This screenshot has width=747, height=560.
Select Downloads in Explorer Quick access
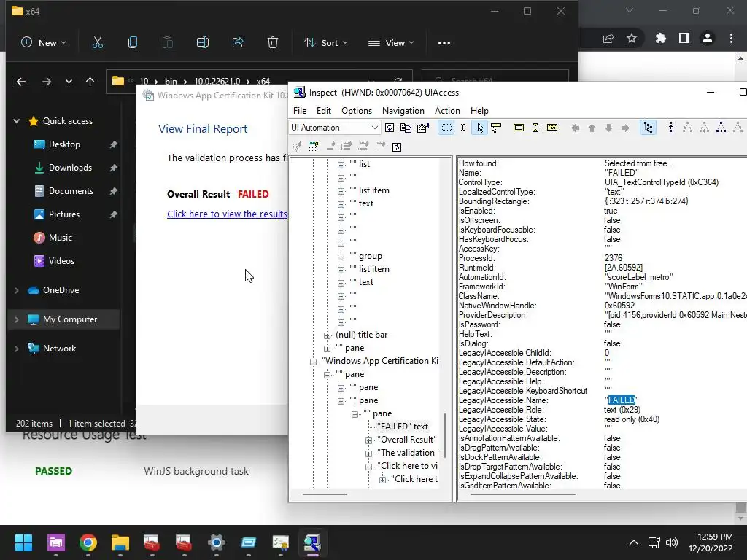pos(70,168)
